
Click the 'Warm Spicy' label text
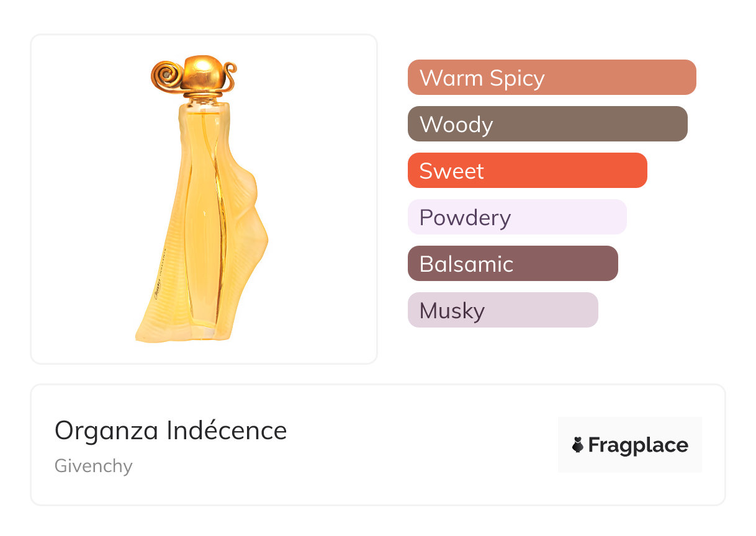[482, 78]
